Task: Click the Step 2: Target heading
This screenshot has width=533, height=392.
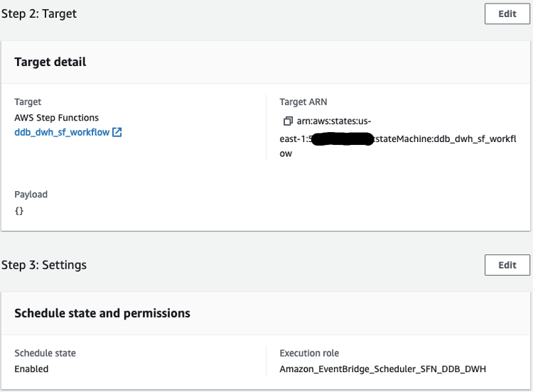Action: [x=39, y=13]
